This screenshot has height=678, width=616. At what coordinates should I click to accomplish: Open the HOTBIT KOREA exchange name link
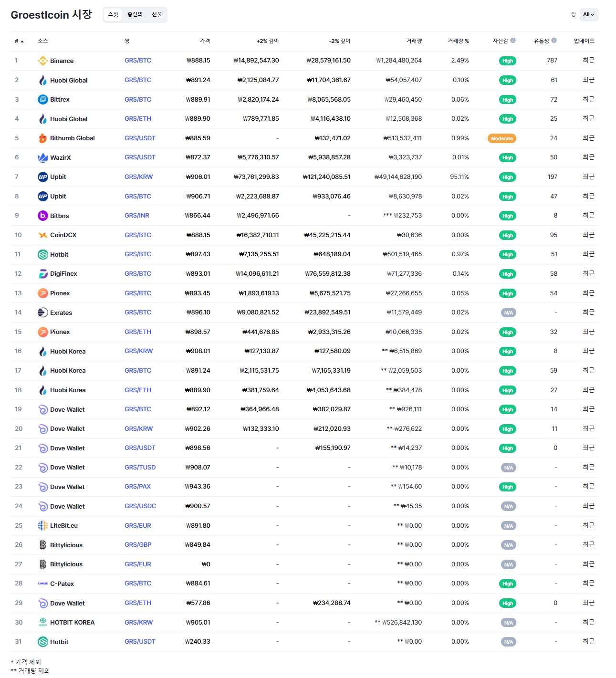tap(73, 623)
